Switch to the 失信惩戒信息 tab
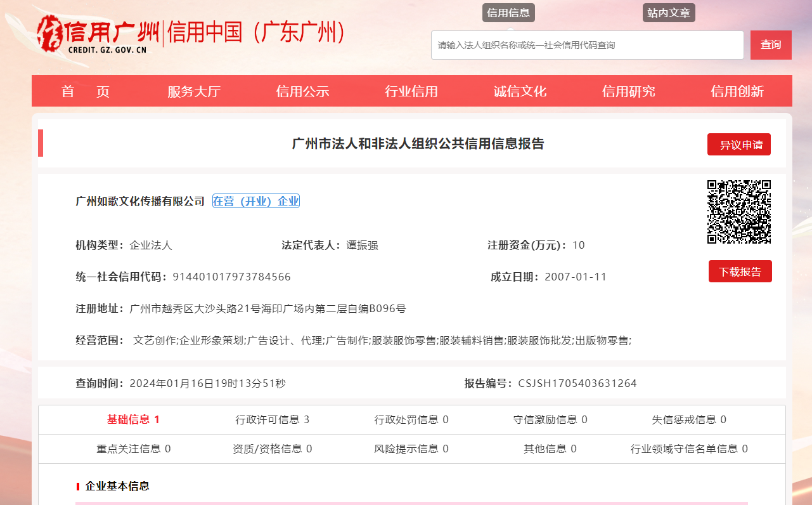The image size is (812, 505). tap(689, 419)
